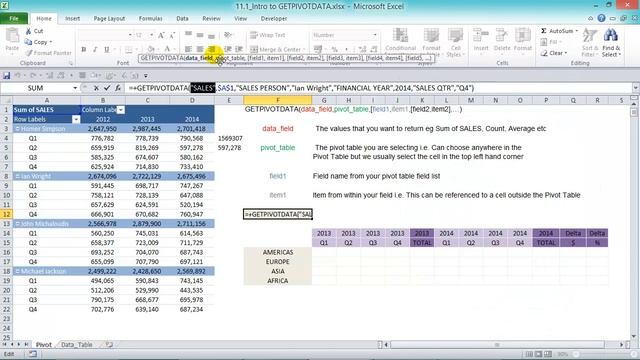Expand the formula bar
Viewport: 640px width, 360px height.
[636, 88]
